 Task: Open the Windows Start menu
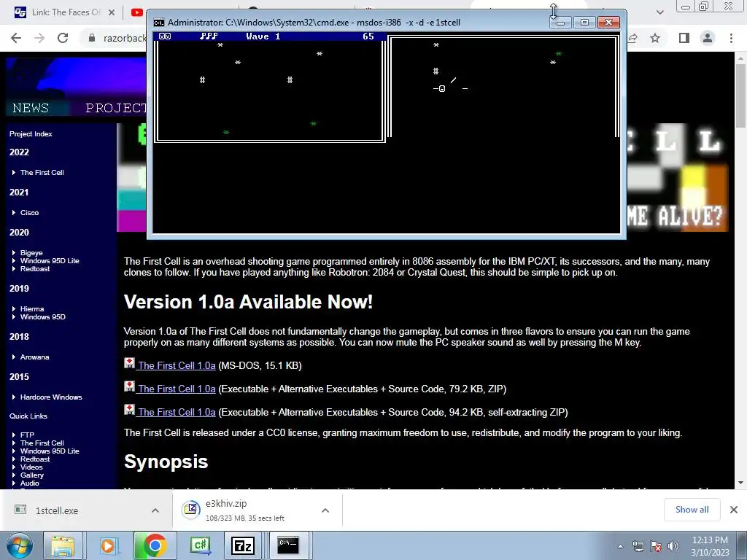[x=19, y=545]
